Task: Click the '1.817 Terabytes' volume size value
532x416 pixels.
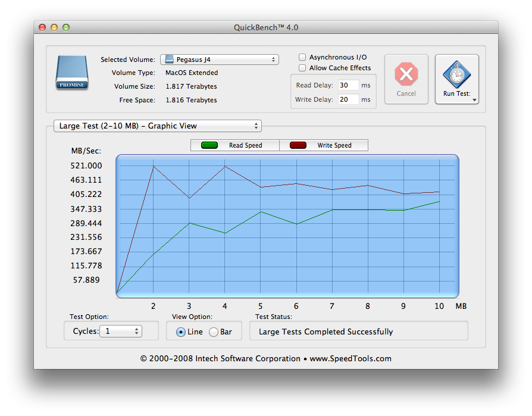Action: (192, 86)
